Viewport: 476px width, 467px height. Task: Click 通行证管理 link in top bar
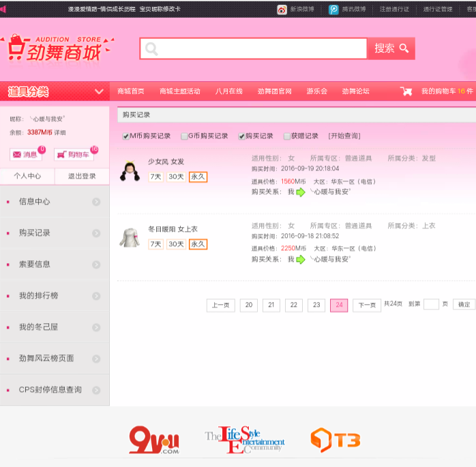pos(438,10)
